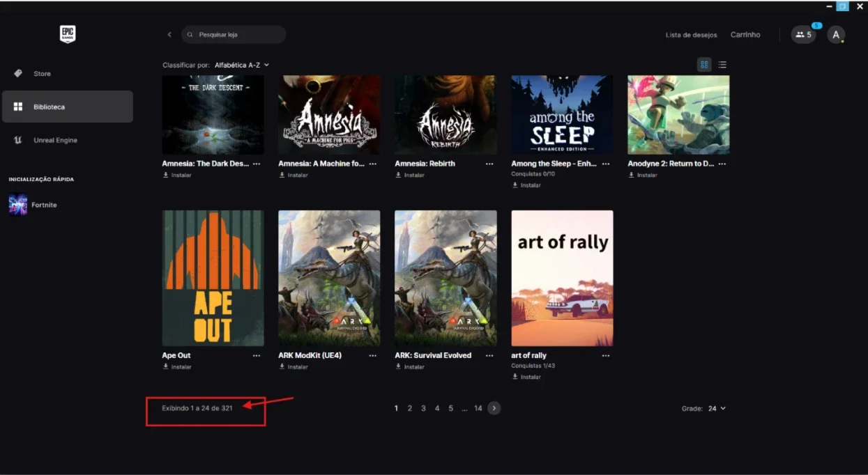Install Amnesia: The Dark Descent
The width and height of the screenshot is (868, 475).
tap(177, 175)
